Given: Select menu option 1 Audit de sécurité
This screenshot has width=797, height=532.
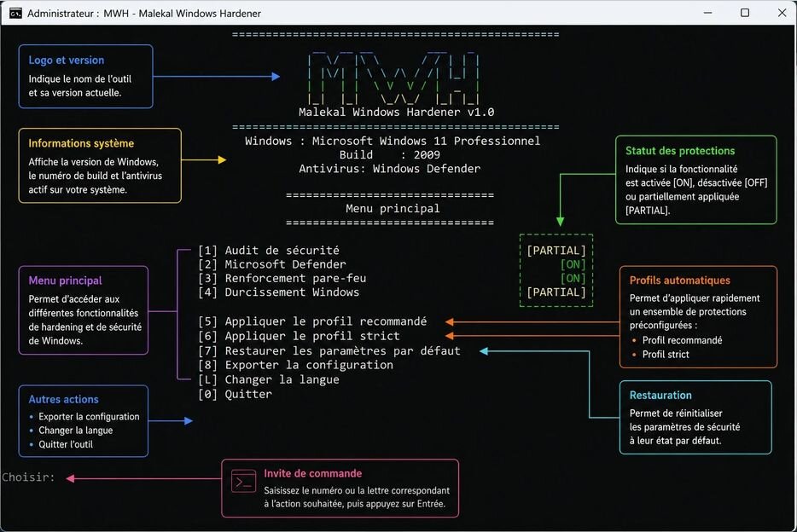Looking at the screenshot, I should (269, 251).
